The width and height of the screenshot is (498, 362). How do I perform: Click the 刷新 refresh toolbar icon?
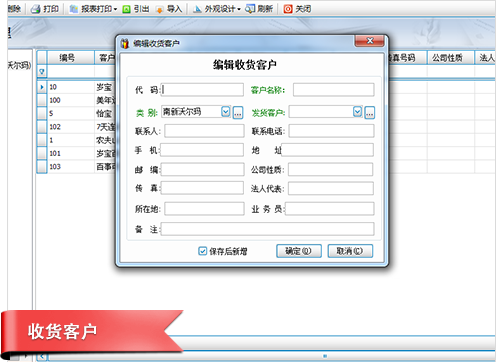click(250, 9)
